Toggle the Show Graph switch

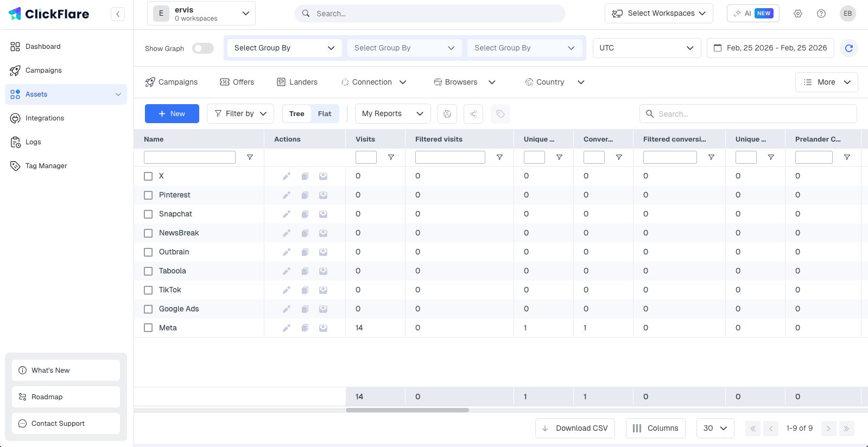(x=203, y=48)
